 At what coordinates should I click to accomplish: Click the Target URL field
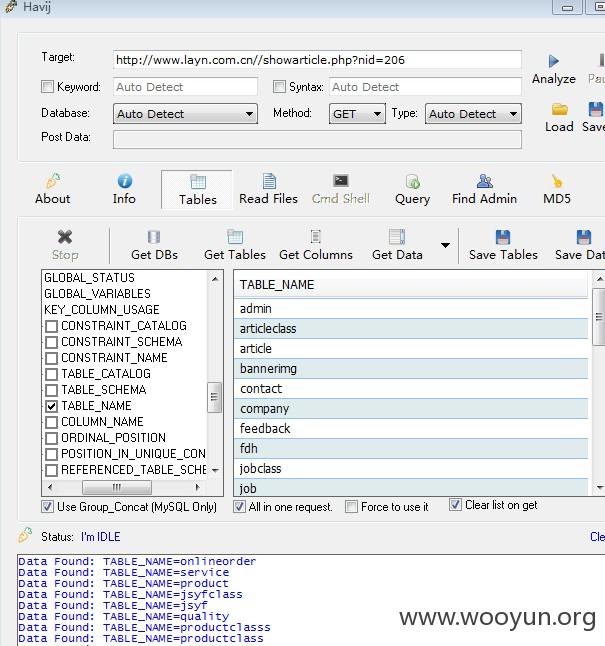coord(317,60)
